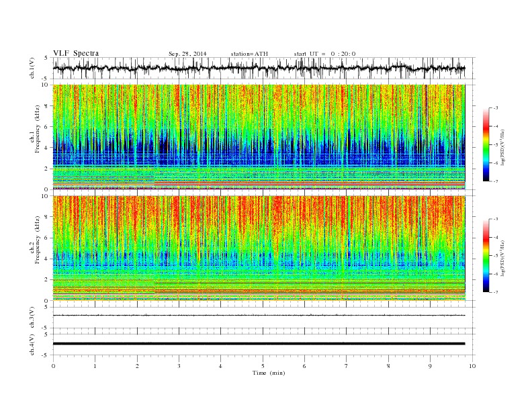Click the ch.1 voltage waveform trace
The height and width of the screenshot is (411, 532).
(x=259, y=68)
